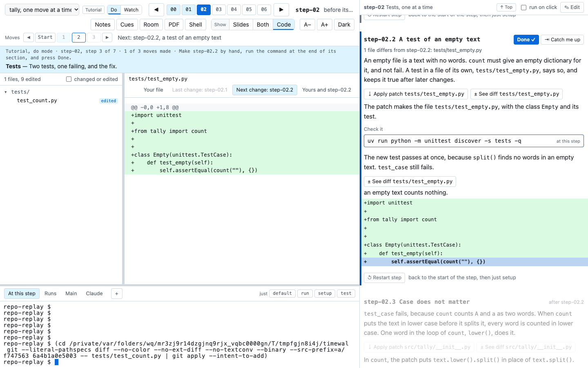Jump to step 00

click(x=174, y=9)
